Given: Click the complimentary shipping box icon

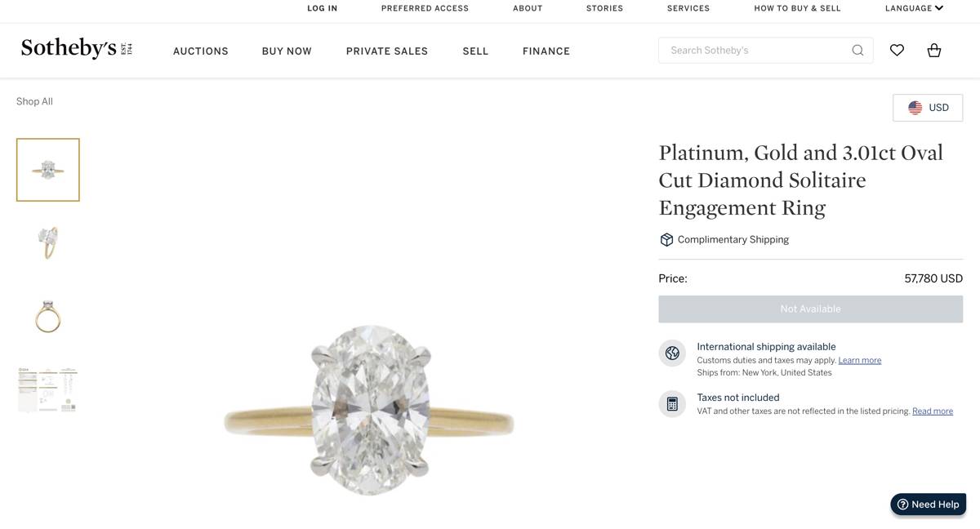Looking at the screenshot, I should (666, 240).
